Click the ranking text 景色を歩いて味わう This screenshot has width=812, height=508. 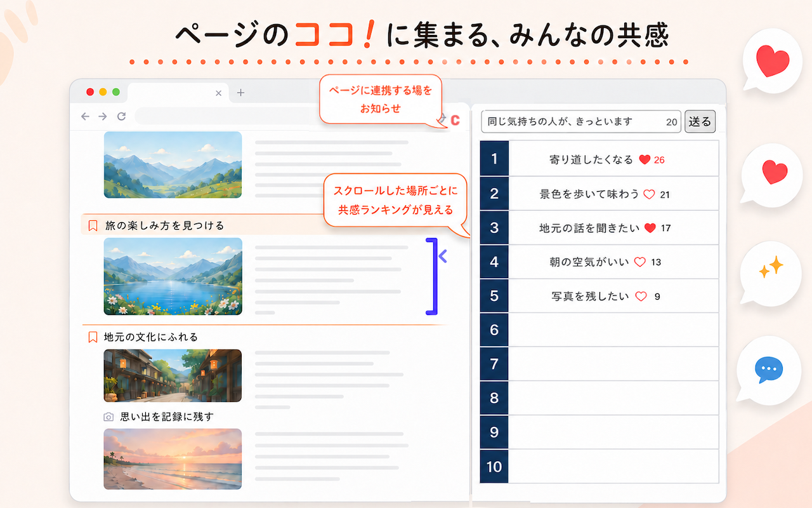(x=589, y=194)
